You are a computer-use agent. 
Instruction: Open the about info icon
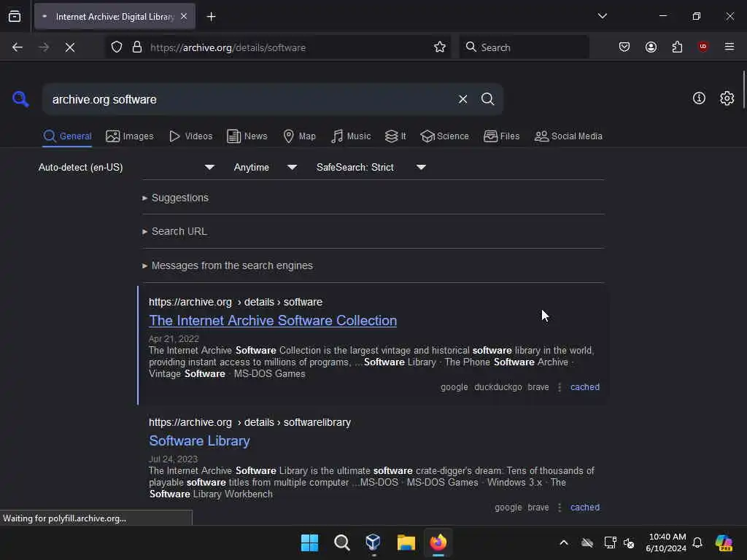699,98
